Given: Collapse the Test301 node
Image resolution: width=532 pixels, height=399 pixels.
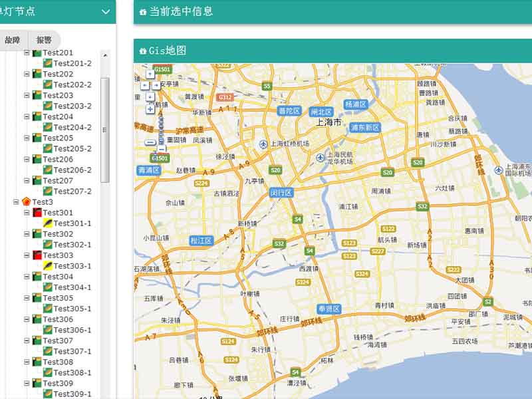Looking at the screenshot, I should pyautogui.click(x=27, y=213).
